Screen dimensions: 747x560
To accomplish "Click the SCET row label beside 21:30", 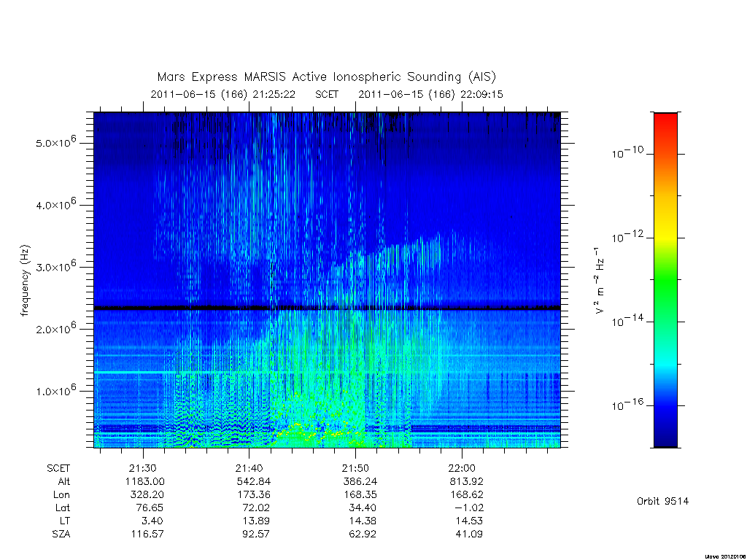I will pyautogui.click(x=58, y=469).
